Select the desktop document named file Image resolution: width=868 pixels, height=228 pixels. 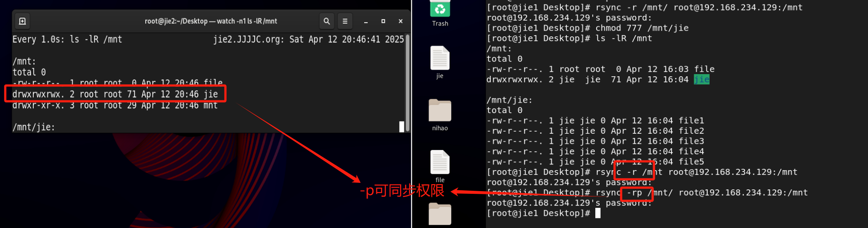click(x=440, y=167)
